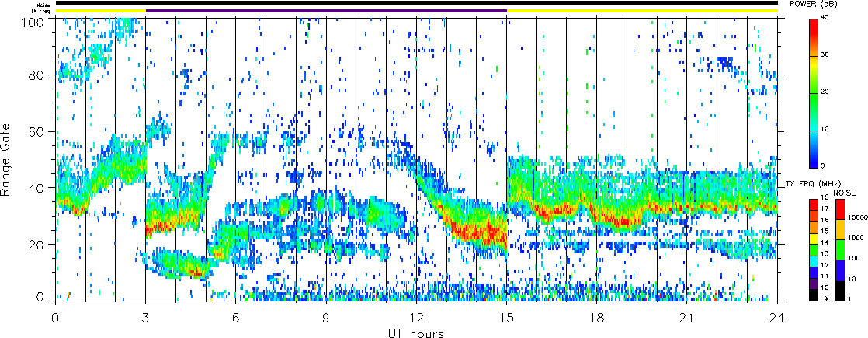The image size is (868, 338).
Task: Click the red top of the POWER color bar
Action: pos(814,28)
